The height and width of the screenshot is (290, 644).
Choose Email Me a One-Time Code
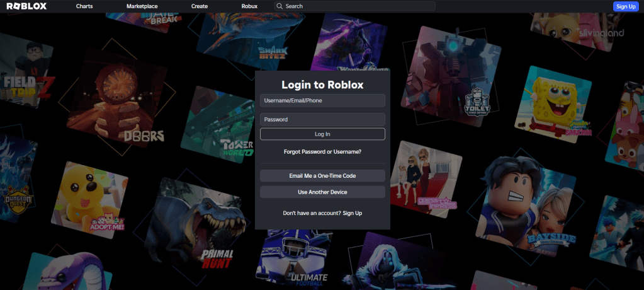322,176
